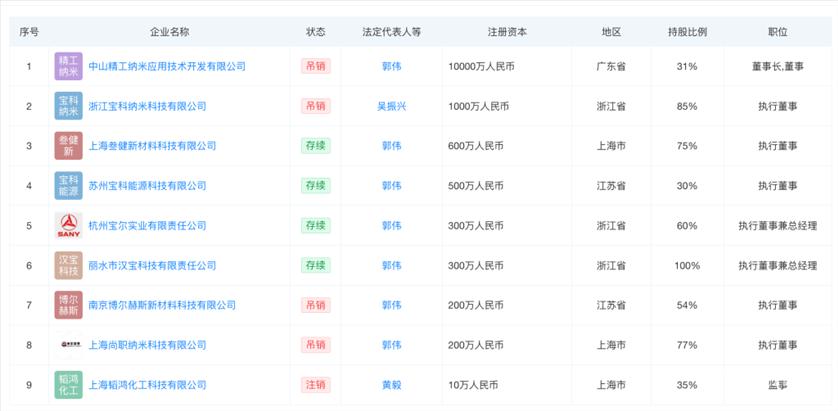Click the 上海尚职纳米 row logo thumbnail

pyautogui.click(x=68, y=345)
